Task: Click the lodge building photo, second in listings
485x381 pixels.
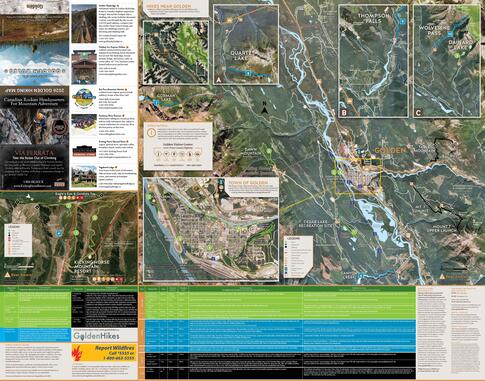Action: coord(84,66)
